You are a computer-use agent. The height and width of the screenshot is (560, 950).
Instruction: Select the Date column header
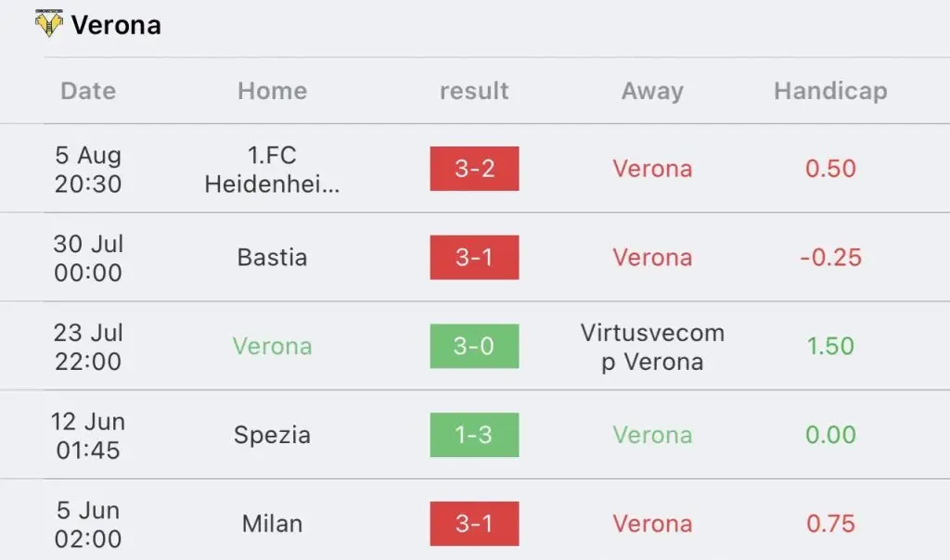pos(88,91)
